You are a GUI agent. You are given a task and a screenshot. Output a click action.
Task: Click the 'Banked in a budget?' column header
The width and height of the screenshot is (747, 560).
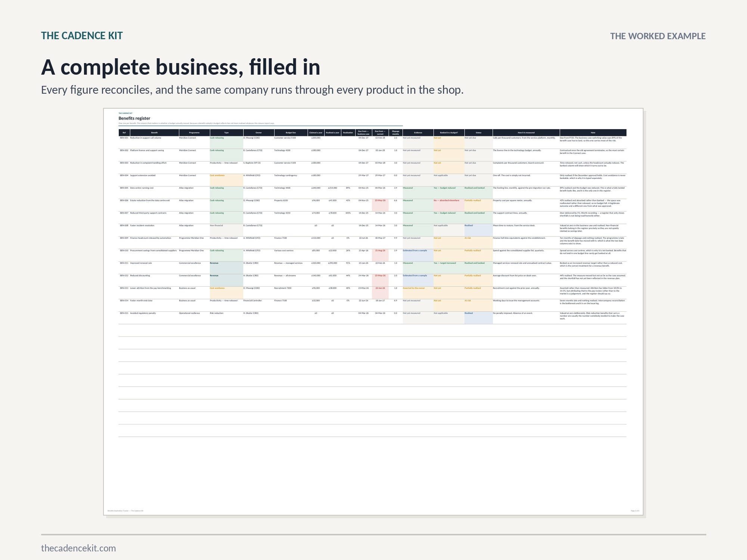(449, 133)
